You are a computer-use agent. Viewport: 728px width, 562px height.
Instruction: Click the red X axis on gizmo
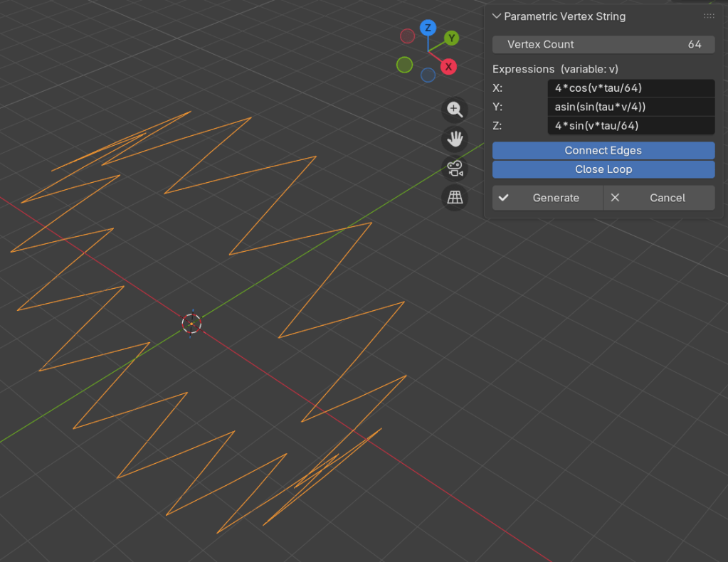coord(448,67)
